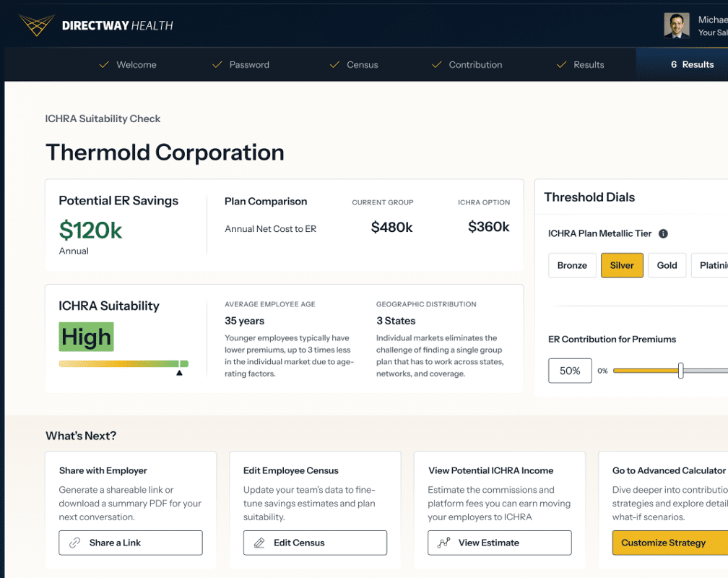Click the 35 years average age value
Image resolution: width=728 pixels, height=578 pixels.
click(245, 321)
